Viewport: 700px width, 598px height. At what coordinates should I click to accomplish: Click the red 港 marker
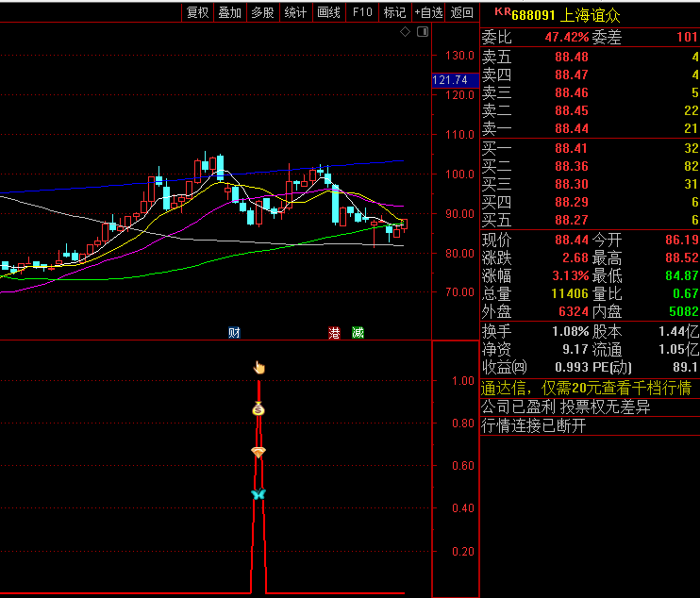334,332
